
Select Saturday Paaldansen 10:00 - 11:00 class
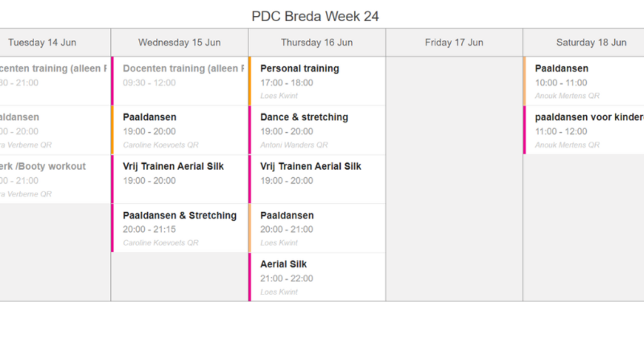click(583, 81)
